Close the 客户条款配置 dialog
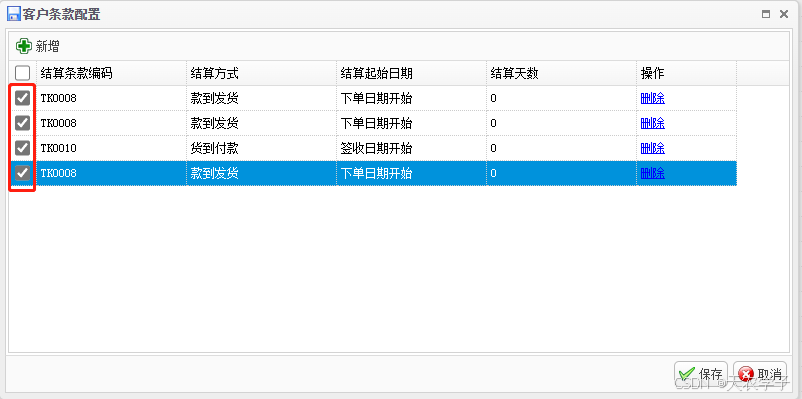Viewport: 802px width, 399px height. click(x=784, y=14)
